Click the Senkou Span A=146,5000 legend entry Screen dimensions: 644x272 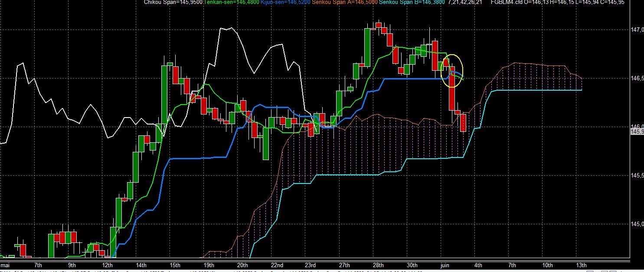pyautogui.click(x=344, y=2)
